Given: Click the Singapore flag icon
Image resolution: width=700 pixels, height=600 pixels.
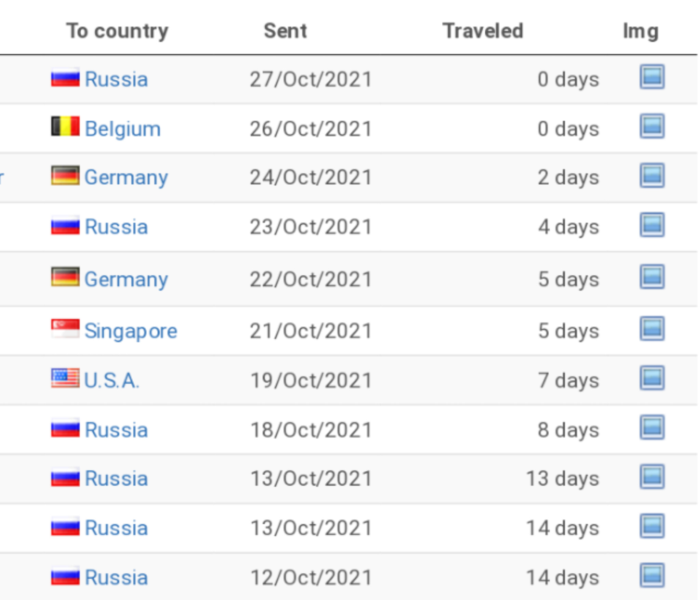Looking at the screenshot, I should tap(65, 329).
